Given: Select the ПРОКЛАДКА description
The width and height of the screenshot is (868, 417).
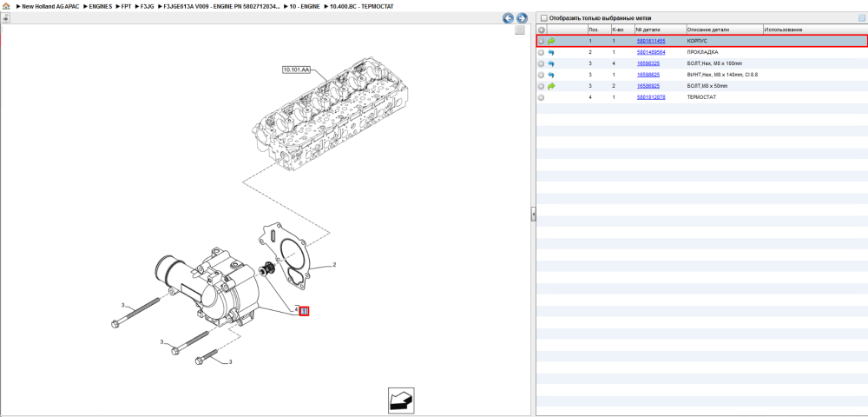Looking at the screenshot, I should (702, 52).
